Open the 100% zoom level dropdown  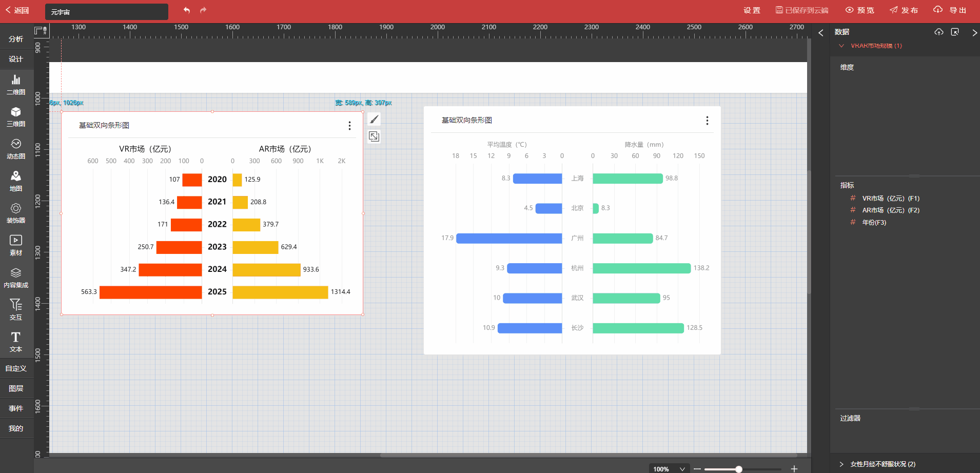pos(668,469)
